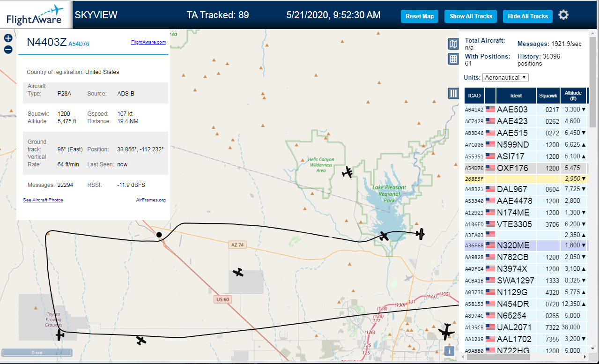Open FlightAware.com link in aircraft panel
Screen dimensions: 599x364
click(148, 42)
